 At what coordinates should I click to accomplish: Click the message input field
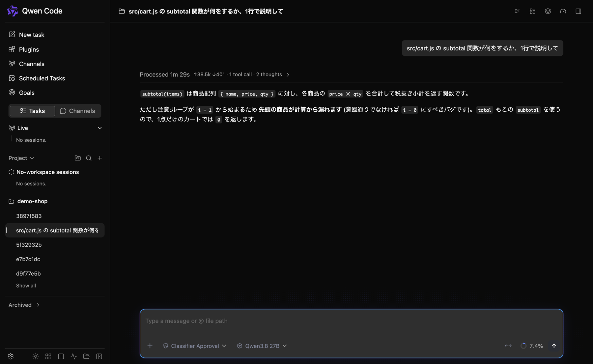pyautogui.click(x=351, y=321)
